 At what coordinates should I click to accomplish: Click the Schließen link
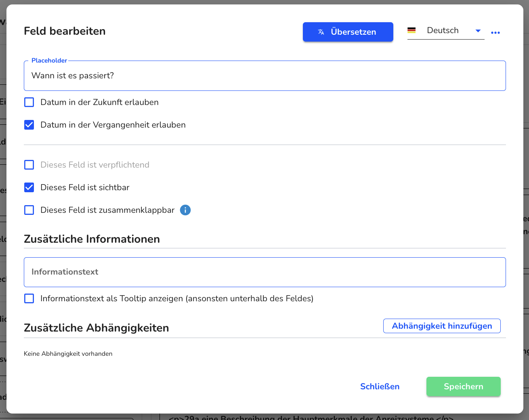[x=380, y=386]
